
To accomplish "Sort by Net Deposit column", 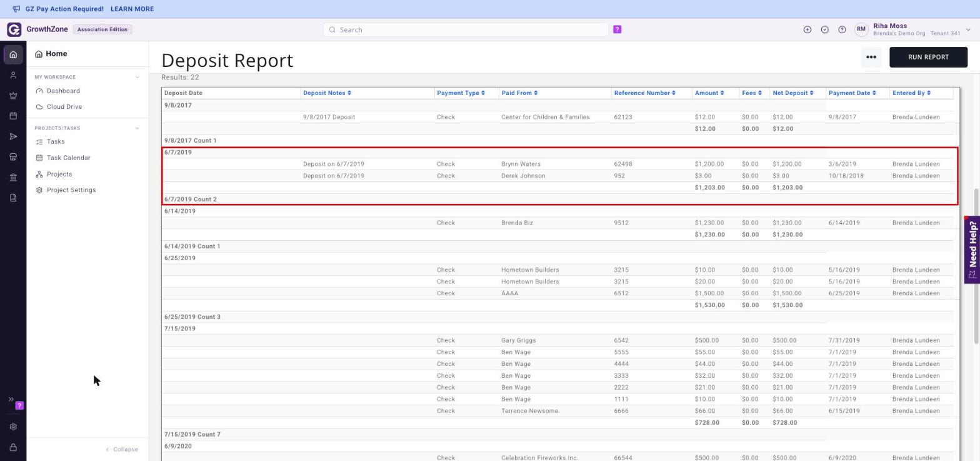I will 793,93.
